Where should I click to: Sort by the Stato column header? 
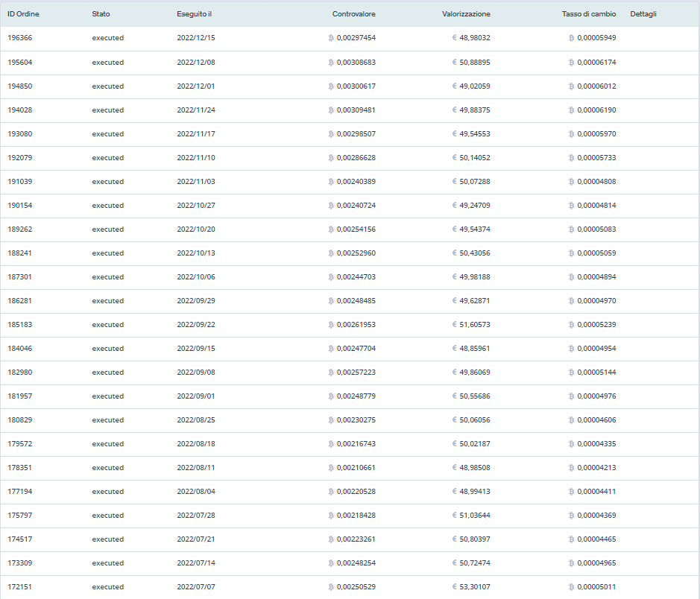tap(101, 14)
